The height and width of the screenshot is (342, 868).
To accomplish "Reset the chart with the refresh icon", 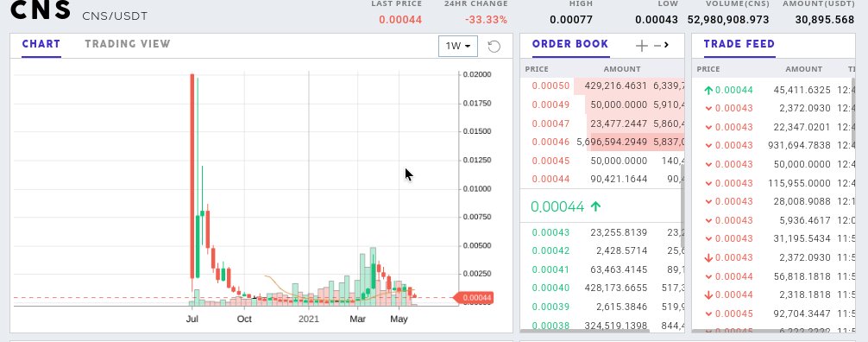I will 494,47.
